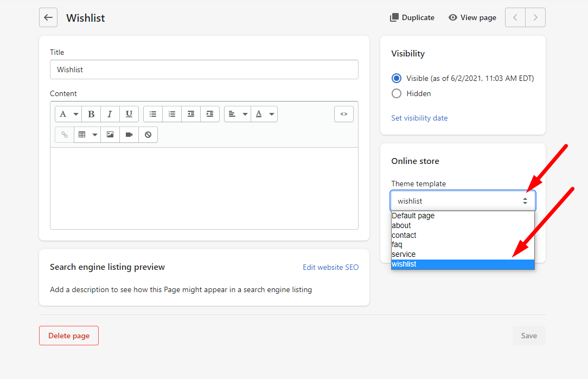Viewport: 588px width, 379px height.
Task: Open the Theme template dropdown
Action: pos(463,201)
